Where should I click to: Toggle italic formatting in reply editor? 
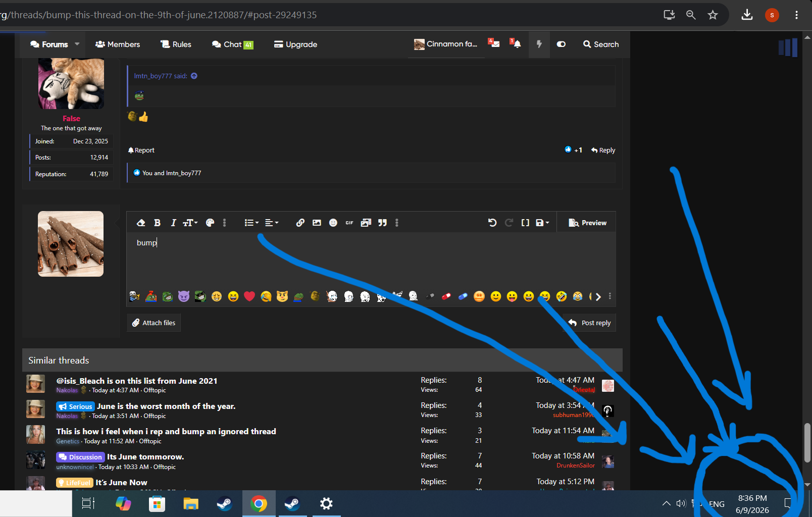click(173, 223)
